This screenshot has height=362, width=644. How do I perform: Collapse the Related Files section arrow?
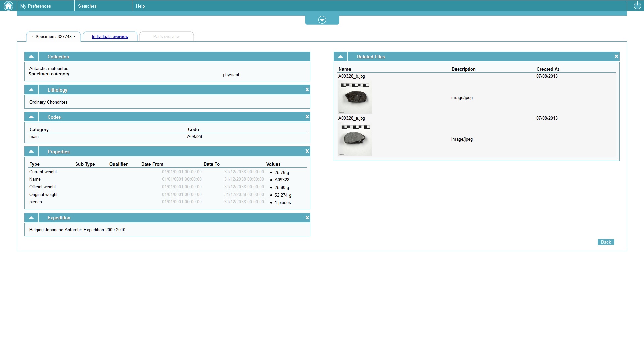coord(340,57)
